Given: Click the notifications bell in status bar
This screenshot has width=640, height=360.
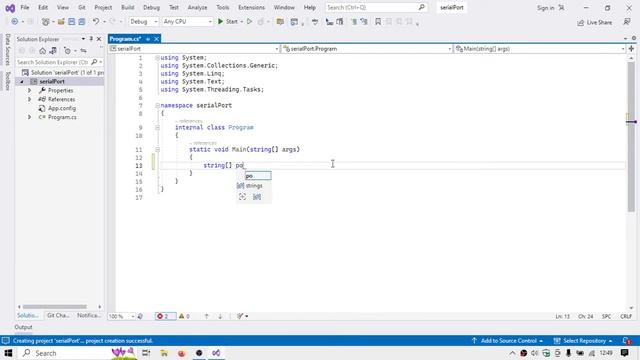Looking at the screenshot, I should point(627,340).
